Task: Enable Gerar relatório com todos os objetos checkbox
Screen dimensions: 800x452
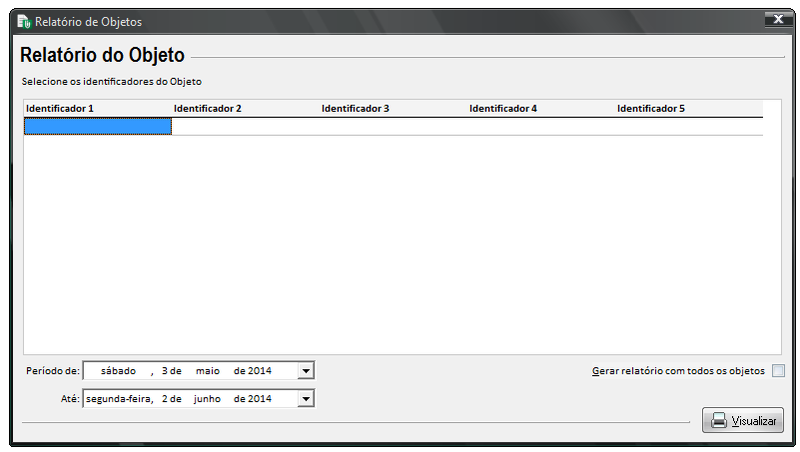Action: click(x=778, y=371)
